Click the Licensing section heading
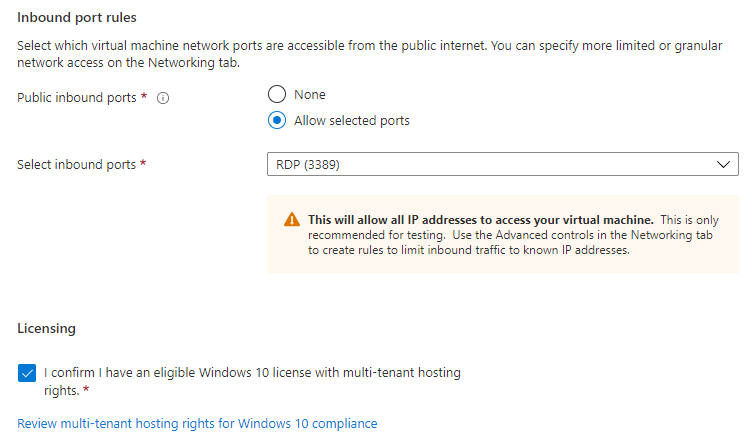Viewport: 751px width, 437px height. point(46,328)
